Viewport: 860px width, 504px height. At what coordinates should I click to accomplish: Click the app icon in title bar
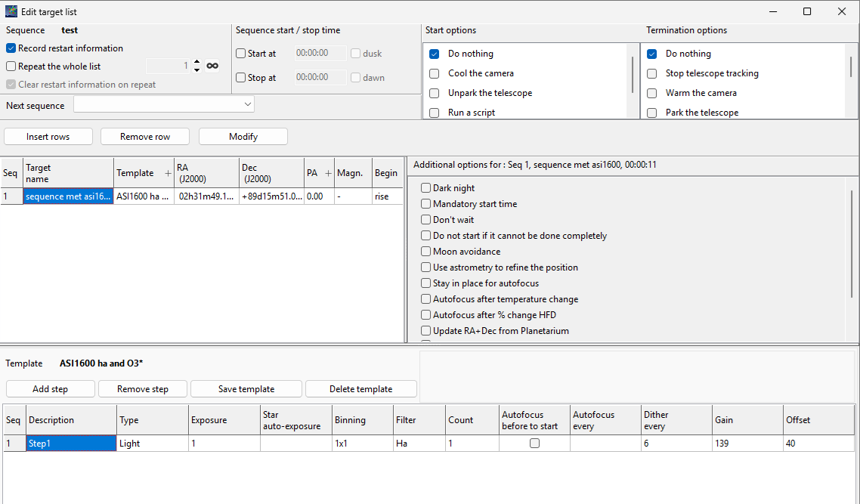coord(11,11)
